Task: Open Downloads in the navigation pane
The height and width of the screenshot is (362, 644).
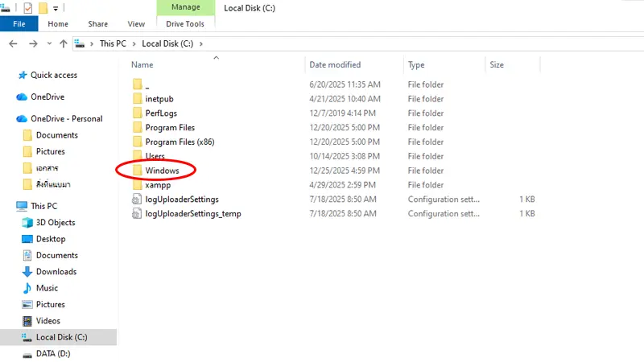Action: point(56,272)
